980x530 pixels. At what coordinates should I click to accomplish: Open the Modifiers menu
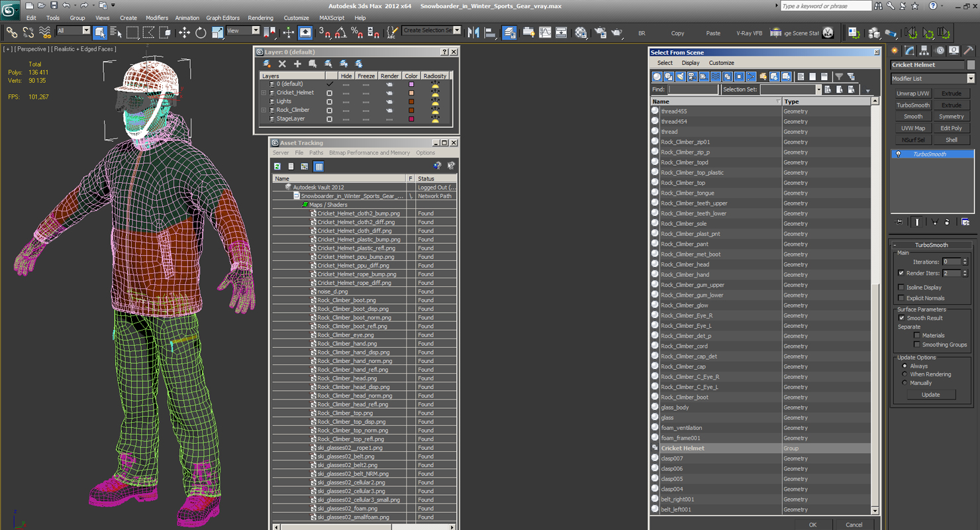(x=157, y=18)
